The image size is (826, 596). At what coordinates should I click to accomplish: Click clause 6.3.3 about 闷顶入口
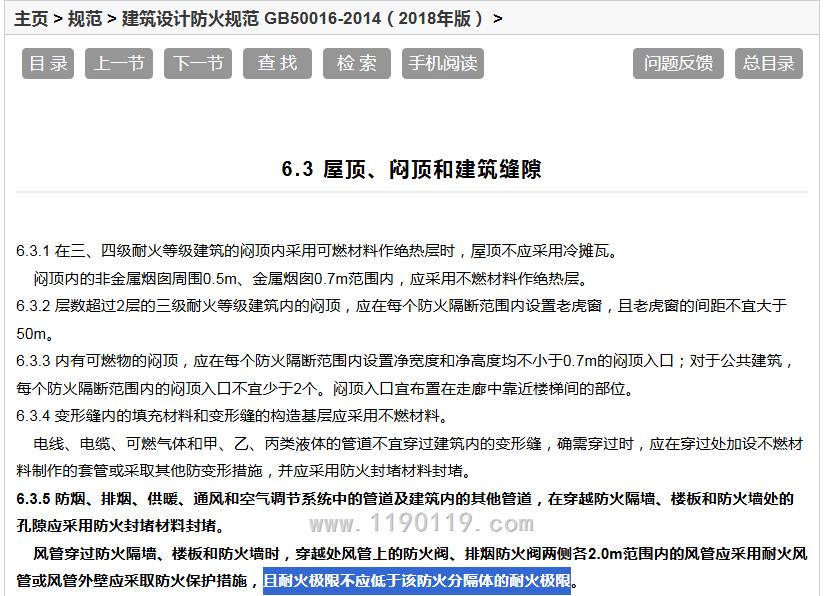point(400,361)
